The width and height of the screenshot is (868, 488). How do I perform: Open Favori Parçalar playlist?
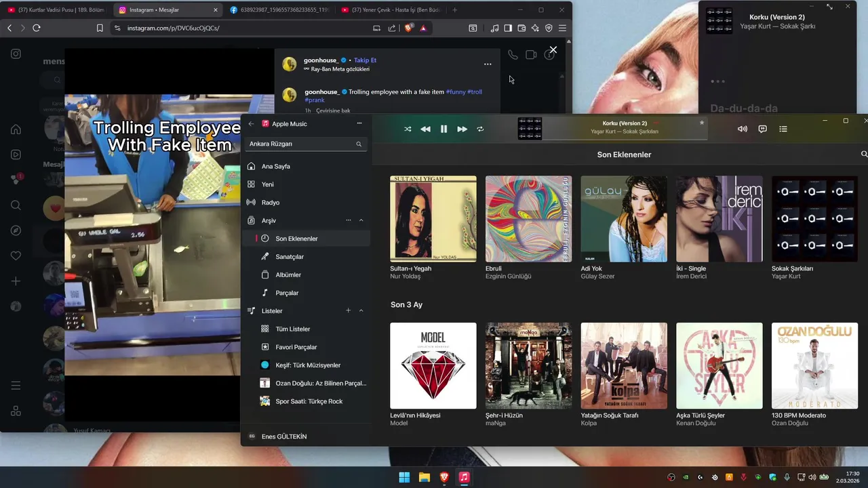click(306, 347)
